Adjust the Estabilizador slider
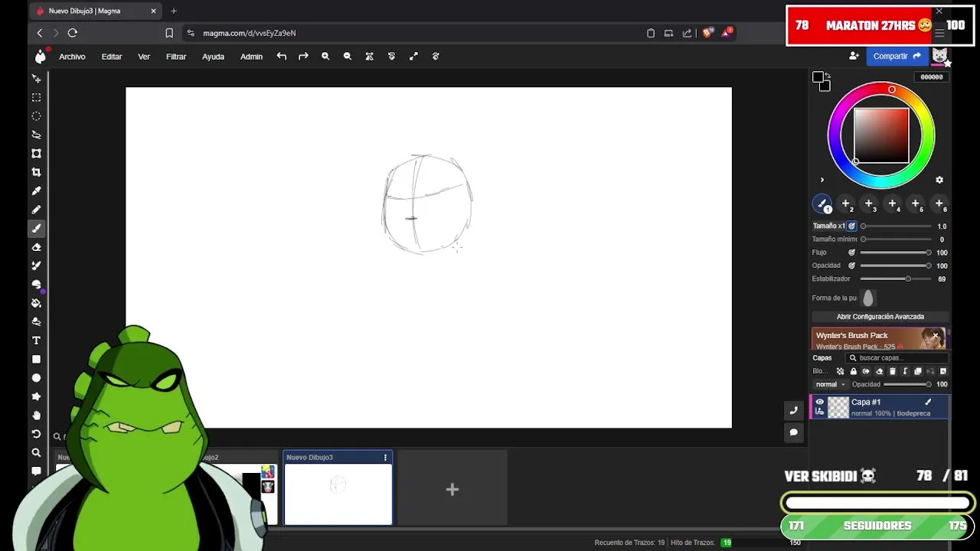The height and width of the screenshot is (551, 980). pyautogui.click(x=896, y=279)
